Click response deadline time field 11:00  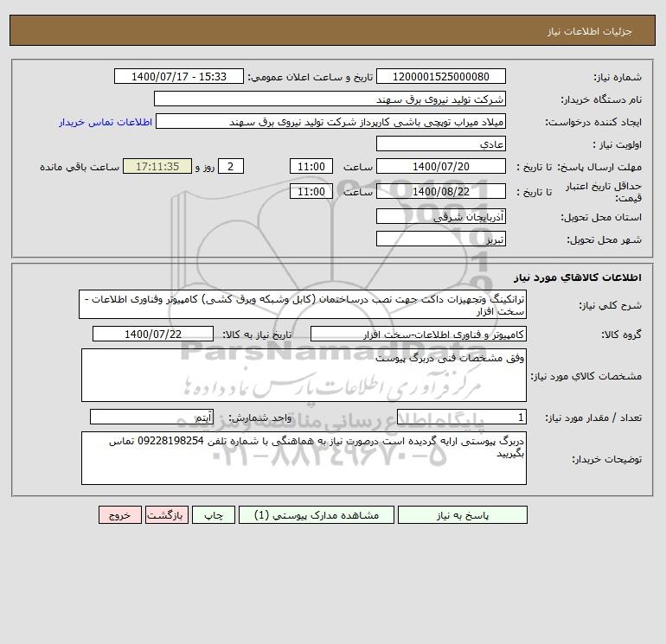pos(311,167)
